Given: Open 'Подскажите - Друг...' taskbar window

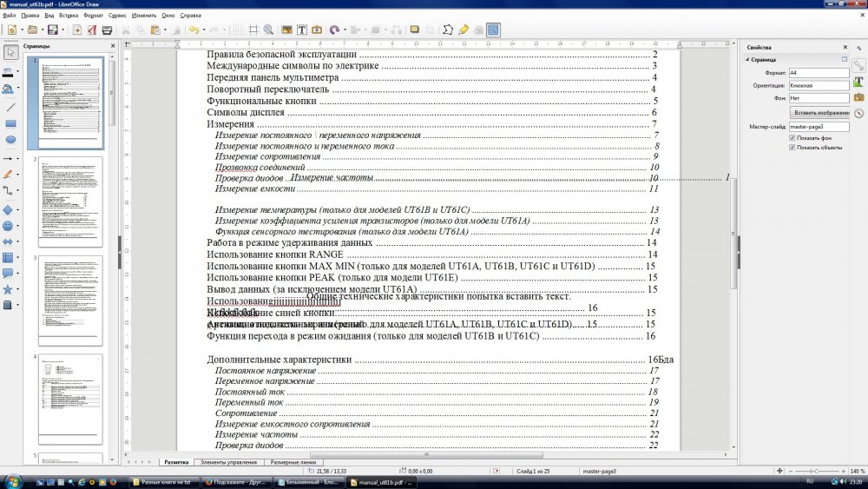Looking at the screenshot, I should (236, 482).
